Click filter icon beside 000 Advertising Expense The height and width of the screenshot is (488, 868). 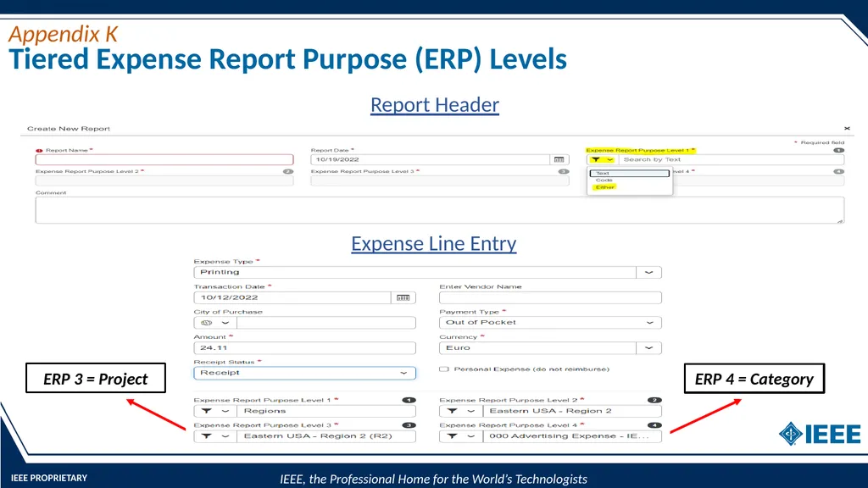point(453,436)
